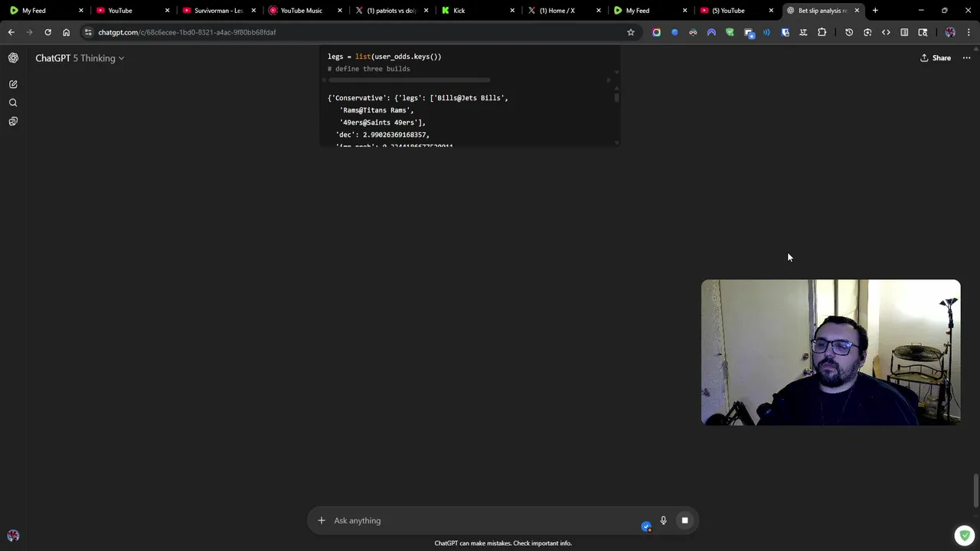The width and height of the screenshot is (980, 551).
Task: Open the green shield extension icon
Action: click(730, 32)
